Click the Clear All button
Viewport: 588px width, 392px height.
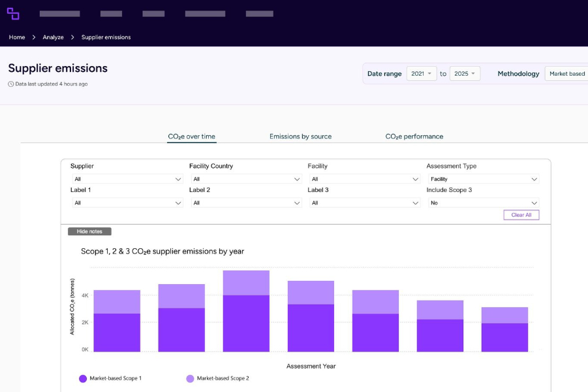coord(521,215)
